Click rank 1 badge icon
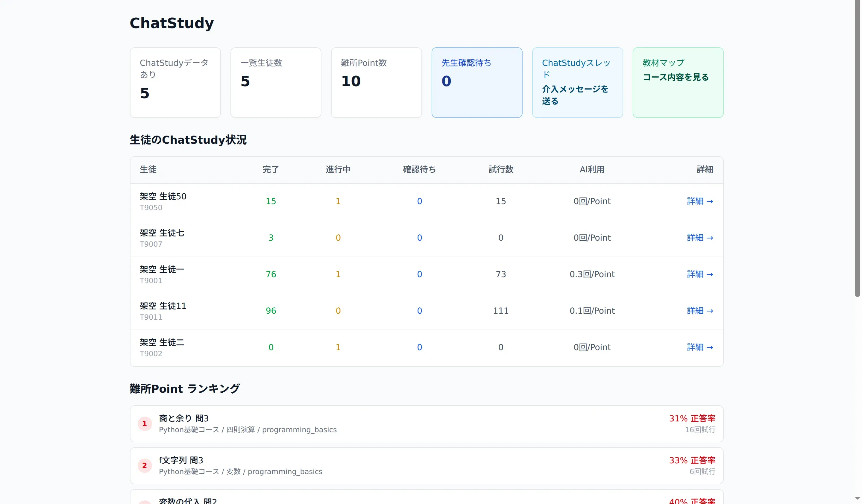Viewport: 862px width, 504px height. pyautogui.click(x=144, y=424)
